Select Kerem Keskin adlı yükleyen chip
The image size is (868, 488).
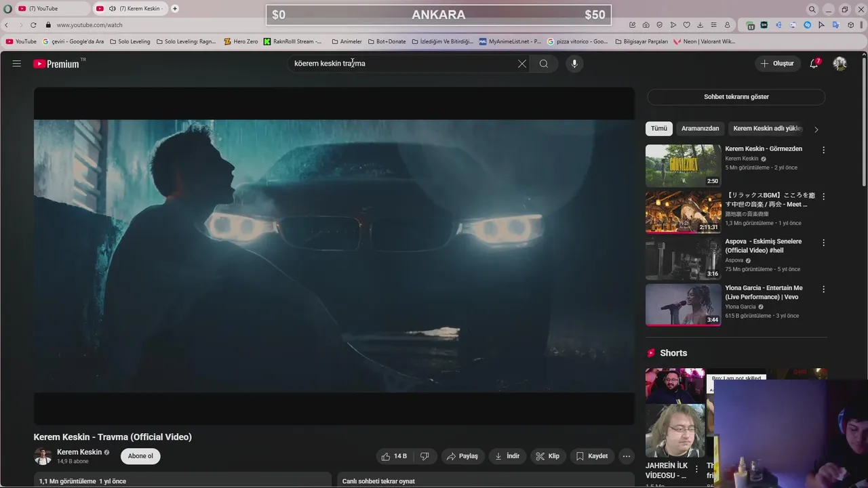[768, 129]
